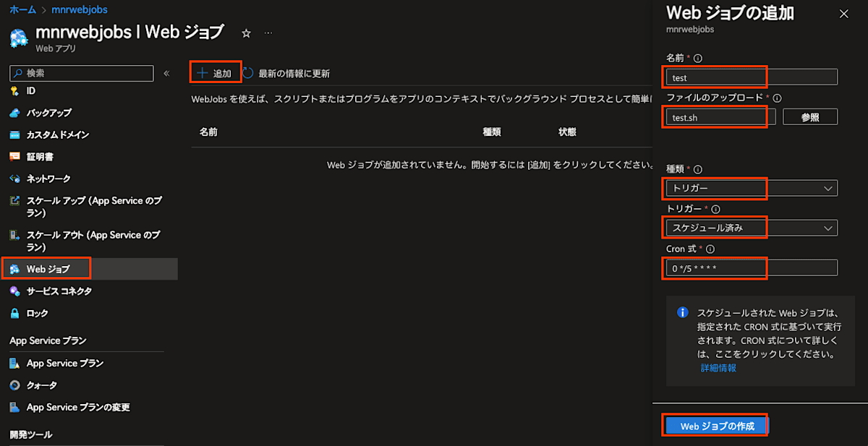The height and width of the screenshot is (446, 868).
Task: Close the Web ジョブの追加 panel
Action: (x=843, y=14)
